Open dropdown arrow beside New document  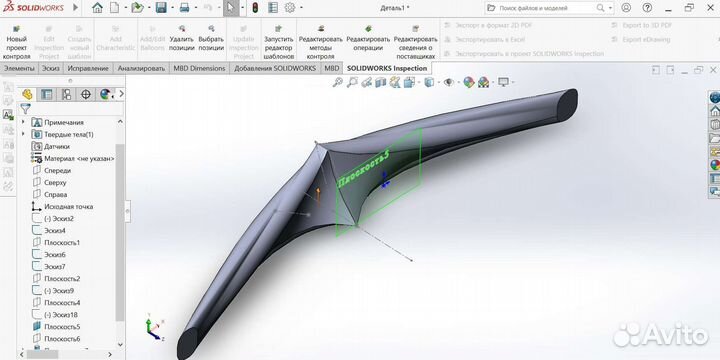point(125,8)
